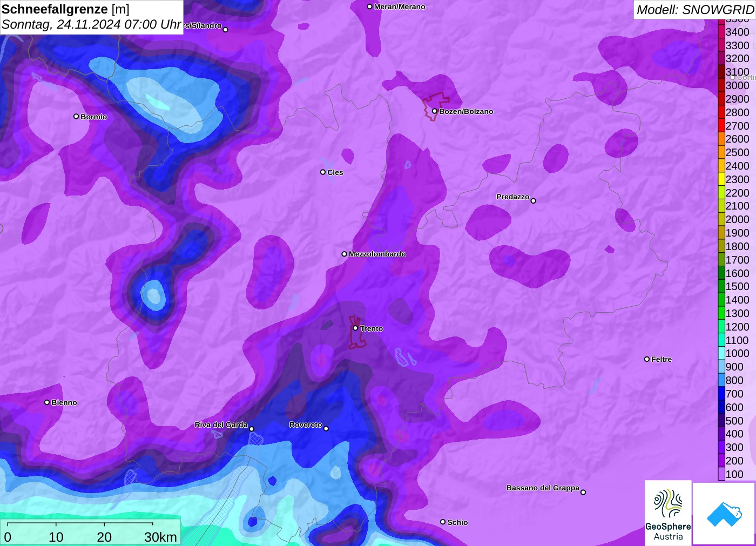Viewport: 756px width, 546px height.
Task: Click the Feltre city marker
Action: pos(647,359)
